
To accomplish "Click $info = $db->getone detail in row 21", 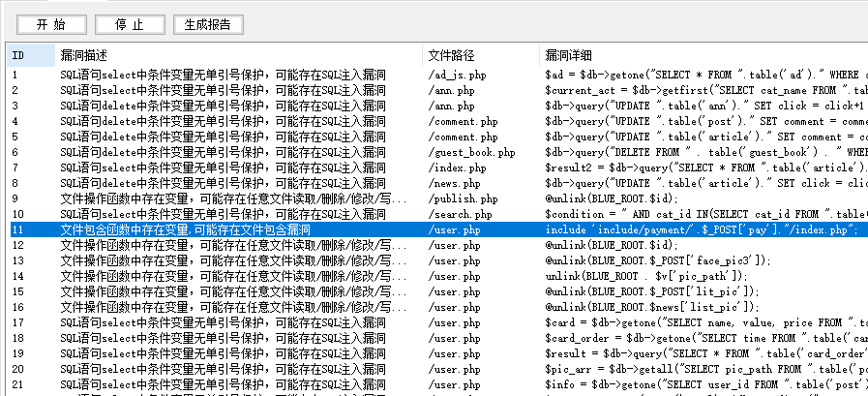I will [x=706, y=385].
